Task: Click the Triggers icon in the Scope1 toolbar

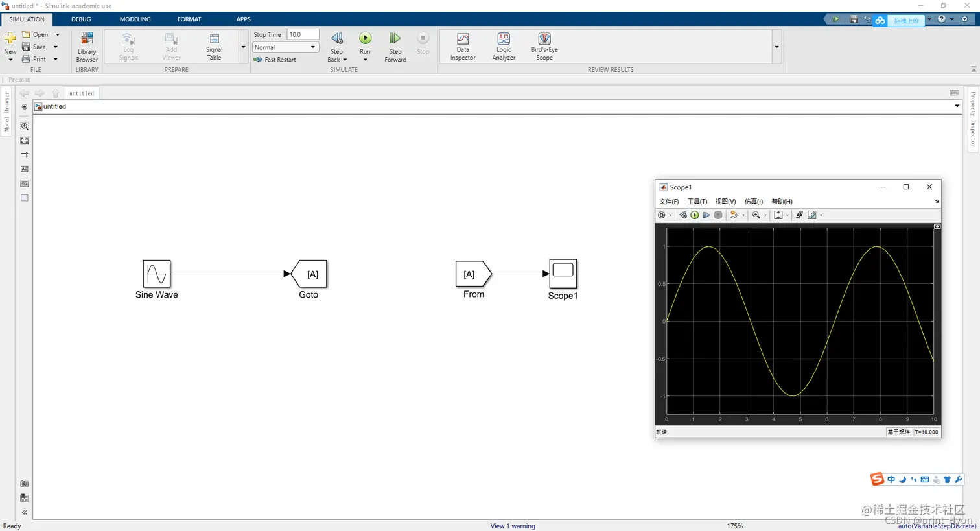Action: pos(799,215)
